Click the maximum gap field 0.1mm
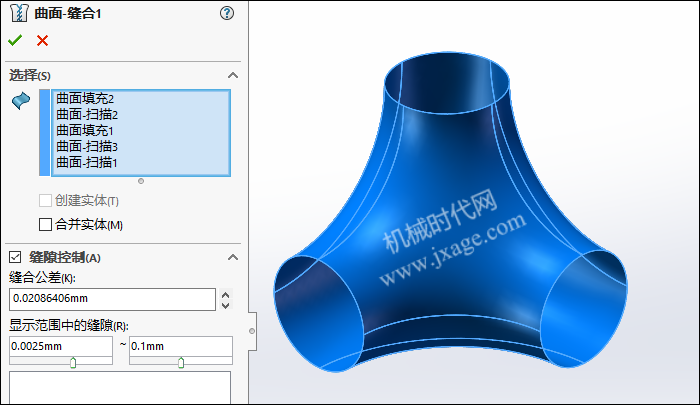This screenshot has height=405, width=700. tap(181, 347)
